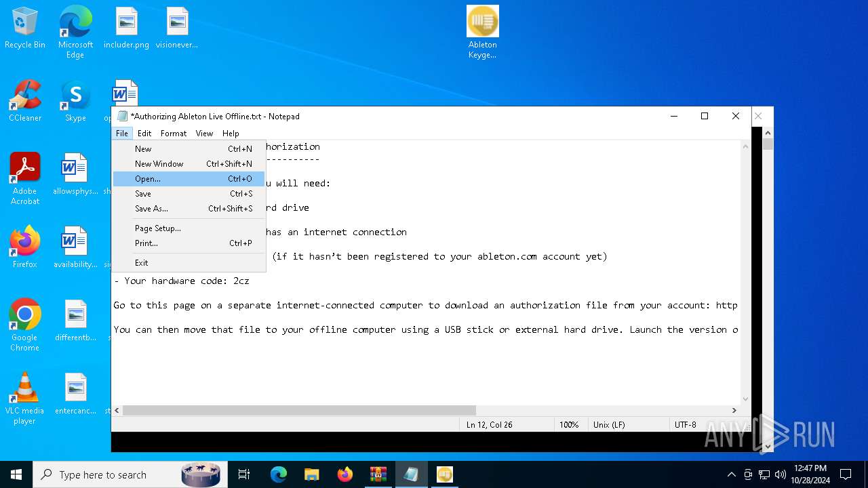The image size is (868, 488).
Task: Click the 'Go to this page' text line
Action: coord(426,305)
